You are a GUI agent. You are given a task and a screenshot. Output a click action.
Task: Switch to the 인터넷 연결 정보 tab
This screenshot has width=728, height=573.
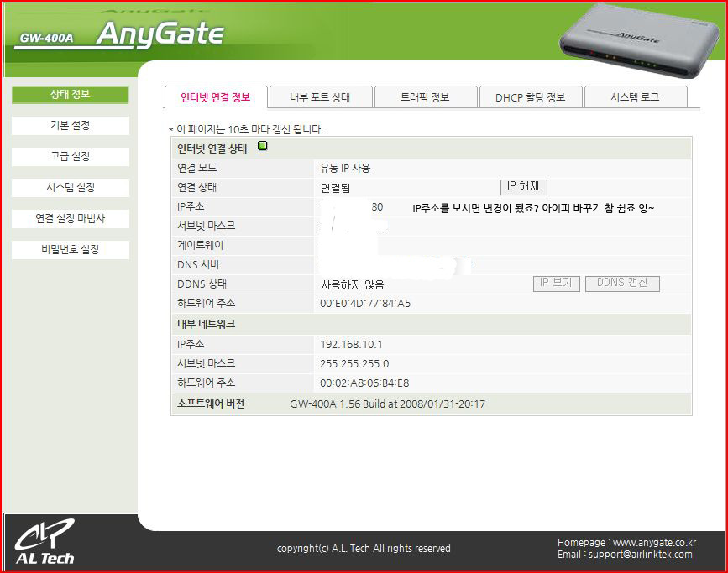[216, 97]
